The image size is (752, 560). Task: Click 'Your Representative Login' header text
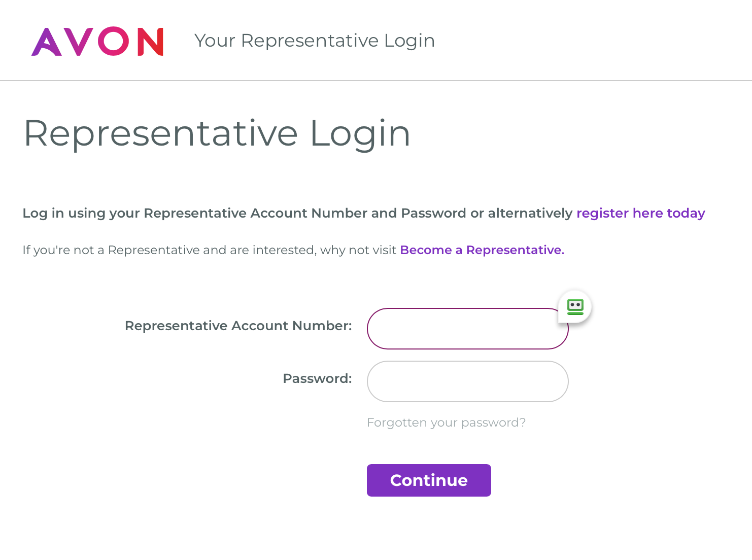tap(315, 41)
